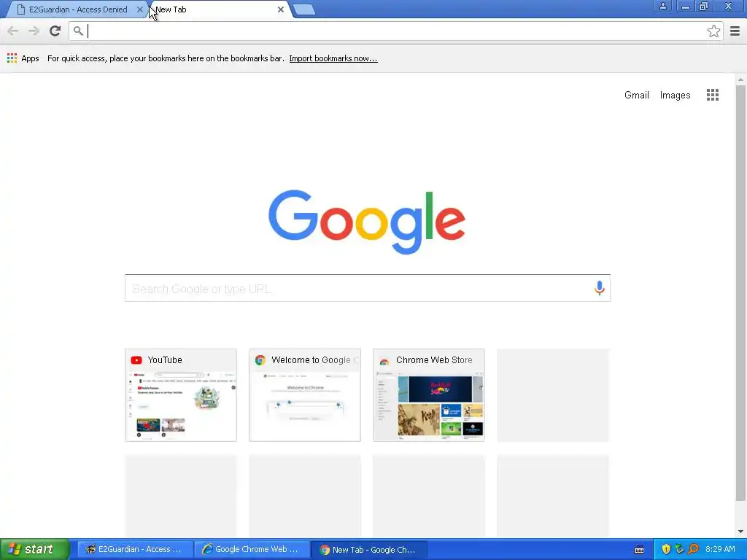
Task: Click the magnifier tray icon
Action: (x=693, y=549)
